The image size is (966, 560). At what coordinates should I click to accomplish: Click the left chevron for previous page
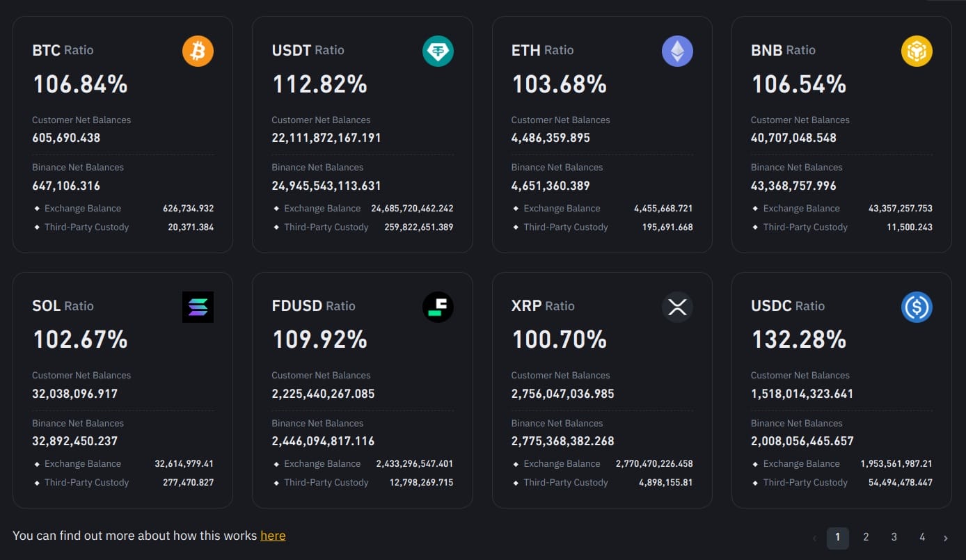pyautogui.click(x=815, y=538)
